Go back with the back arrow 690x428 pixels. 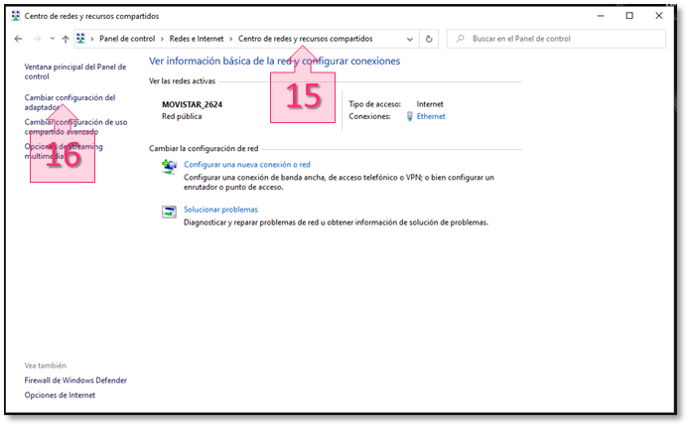point(18,39)
